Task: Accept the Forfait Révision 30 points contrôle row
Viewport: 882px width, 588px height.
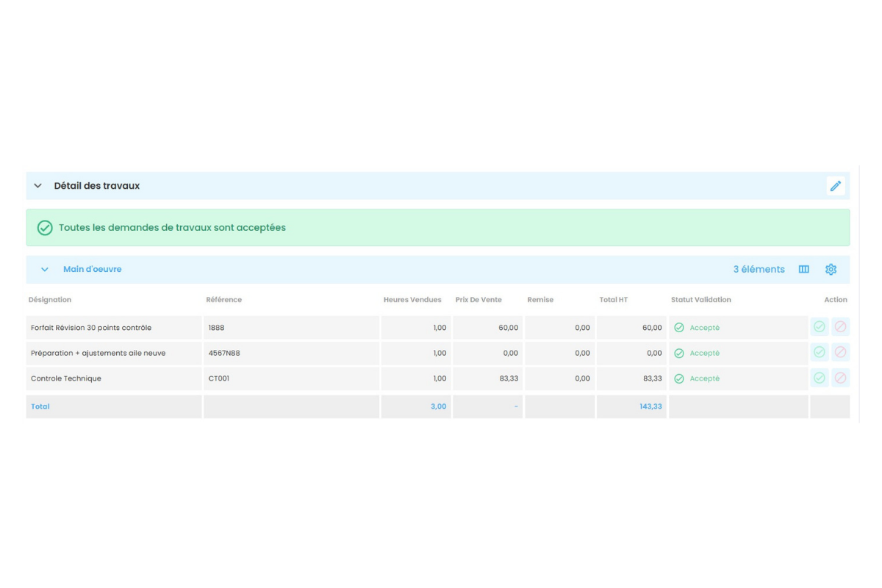Action: [820, 327]
